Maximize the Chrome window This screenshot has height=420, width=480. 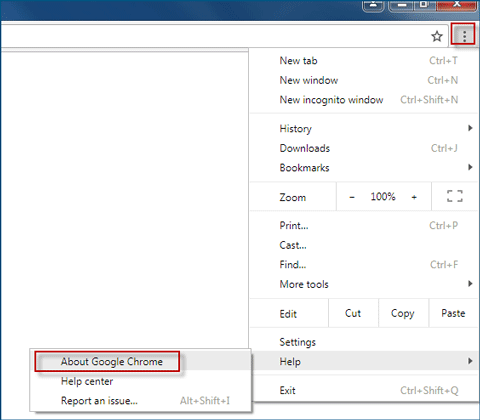424,5
